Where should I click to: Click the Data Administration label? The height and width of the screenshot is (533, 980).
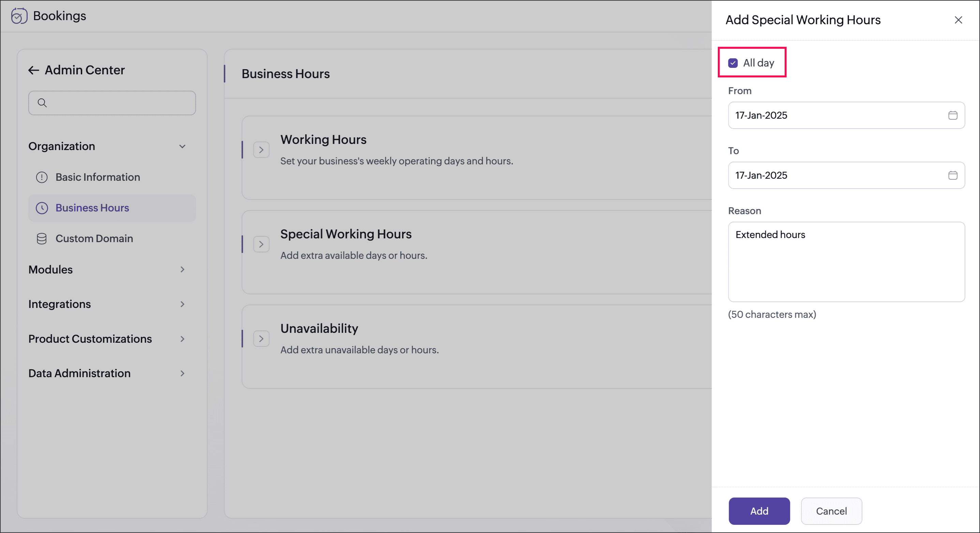click(79, 374)
